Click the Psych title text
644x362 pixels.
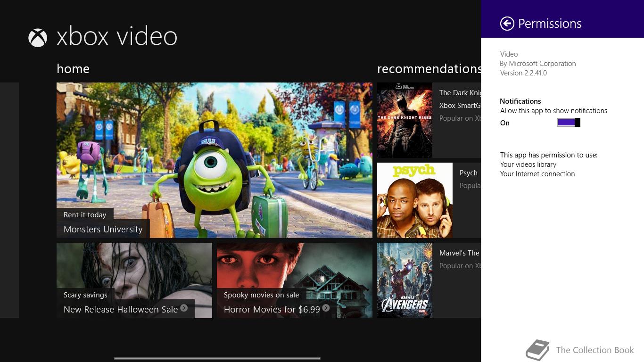469,173
